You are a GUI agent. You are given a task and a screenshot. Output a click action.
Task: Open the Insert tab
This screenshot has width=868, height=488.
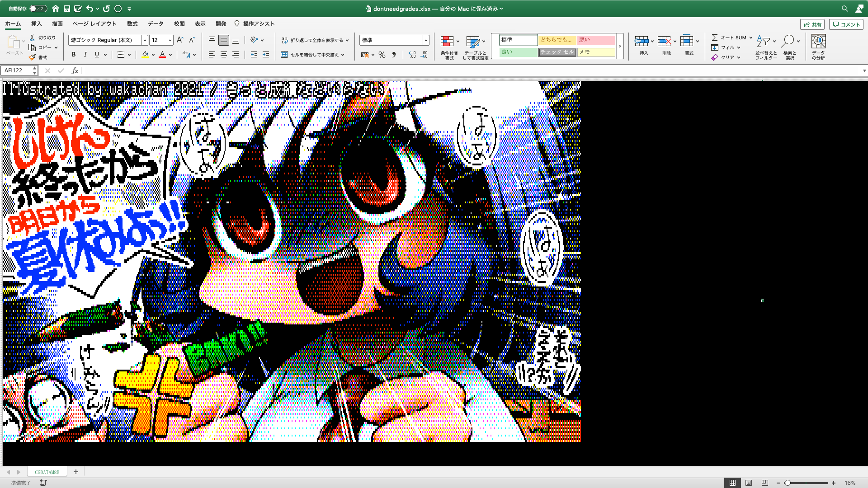coord(36,24)
